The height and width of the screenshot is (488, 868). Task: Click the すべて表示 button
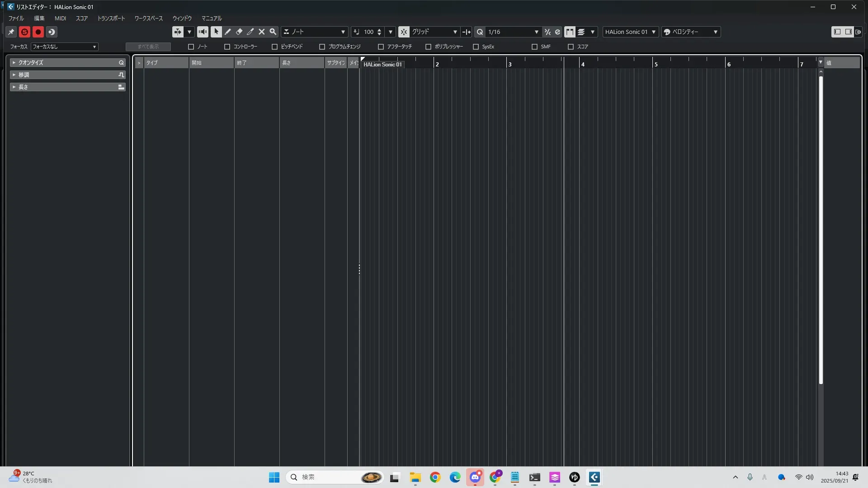148,47
